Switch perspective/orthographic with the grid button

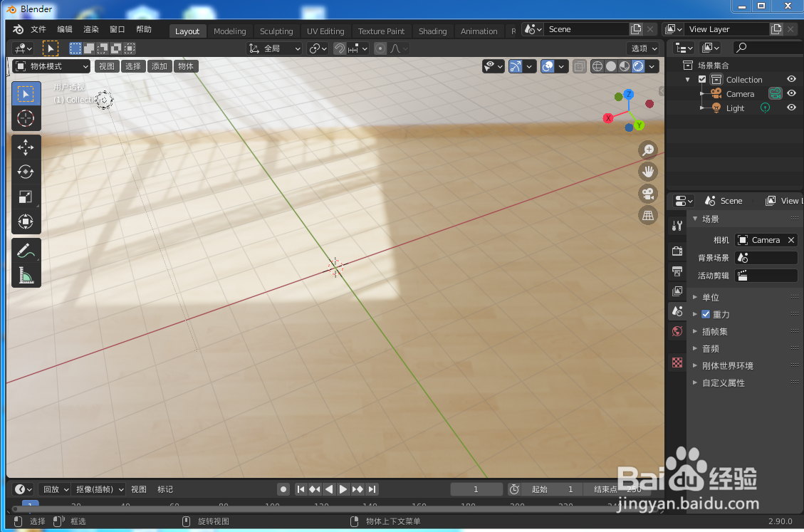[x=648, y=216]
